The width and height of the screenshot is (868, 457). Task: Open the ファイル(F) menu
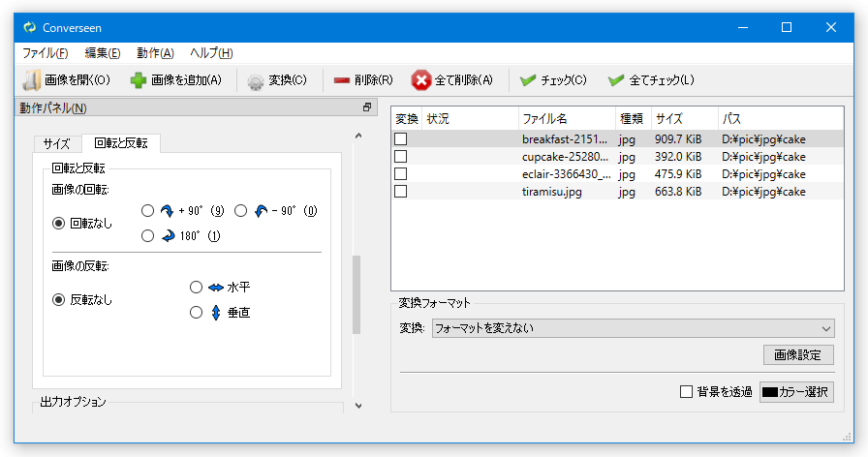(x=45, y=53)
